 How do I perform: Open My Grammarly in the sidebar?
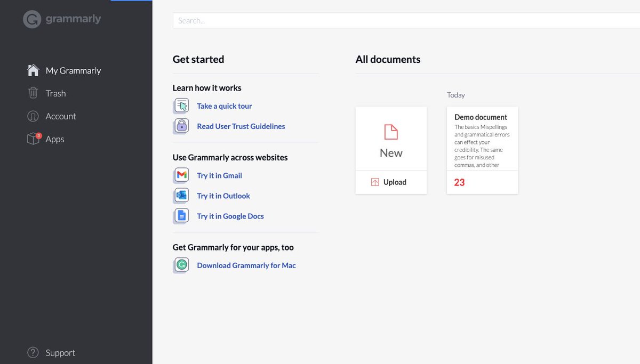tap(74, 70)
